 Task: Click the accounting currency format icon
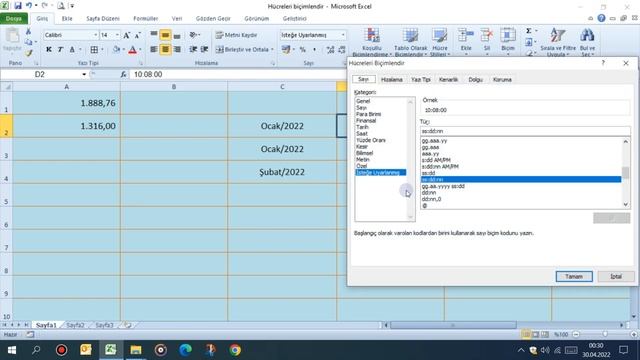click(x=286, y=49)
